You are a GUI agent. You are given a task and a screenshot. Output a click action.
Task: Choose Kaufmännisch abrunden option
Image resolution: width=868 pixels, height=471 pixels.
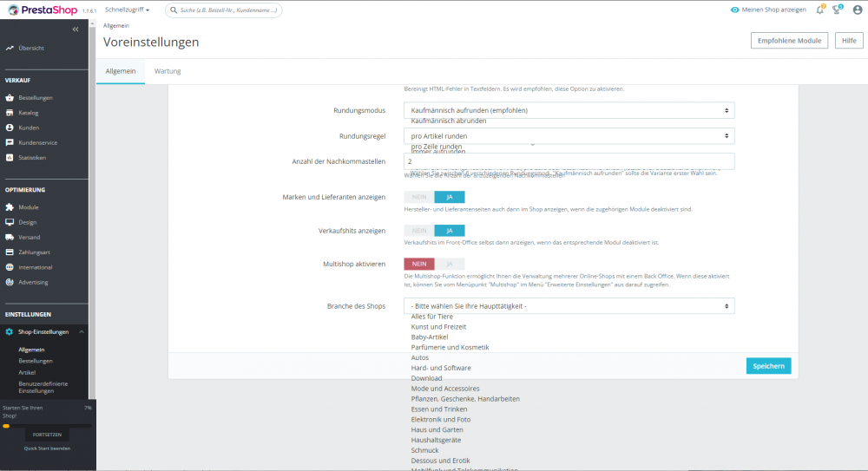[449, 121]
